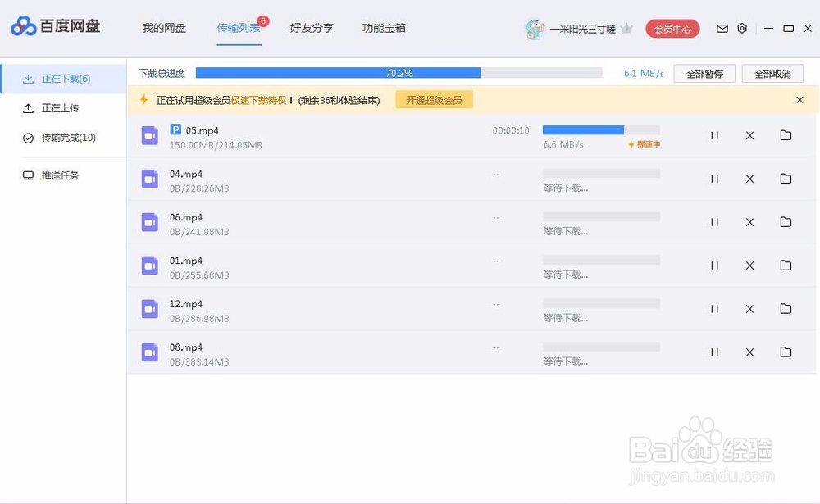Open folder for 01.mp4
This screenshot has width=820, height=504.
click(x=786, y=266)
